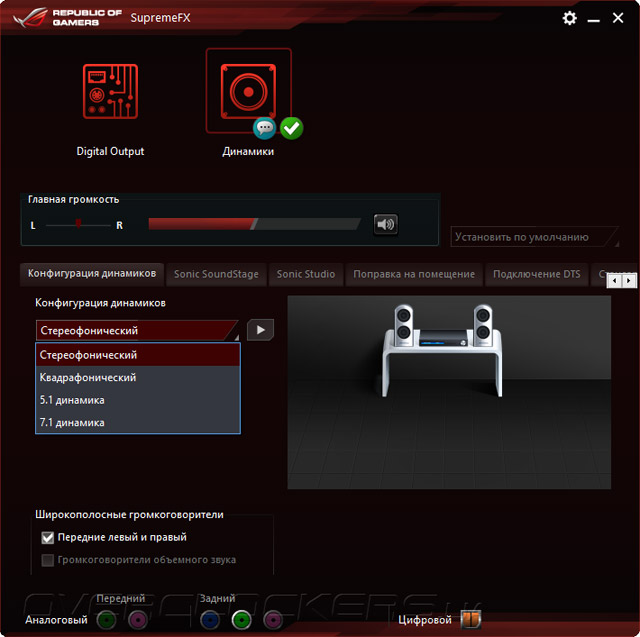Click the Передний jack group label
Image resolution: width=640 pixels, height=637 pixels.
click(x=121, y=598)
